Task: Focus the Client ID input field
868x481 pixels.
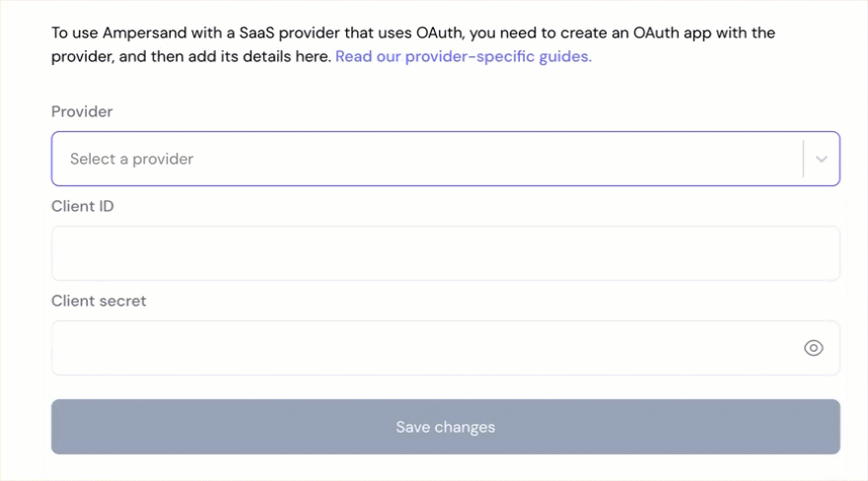Action: [x=446, y=253]
